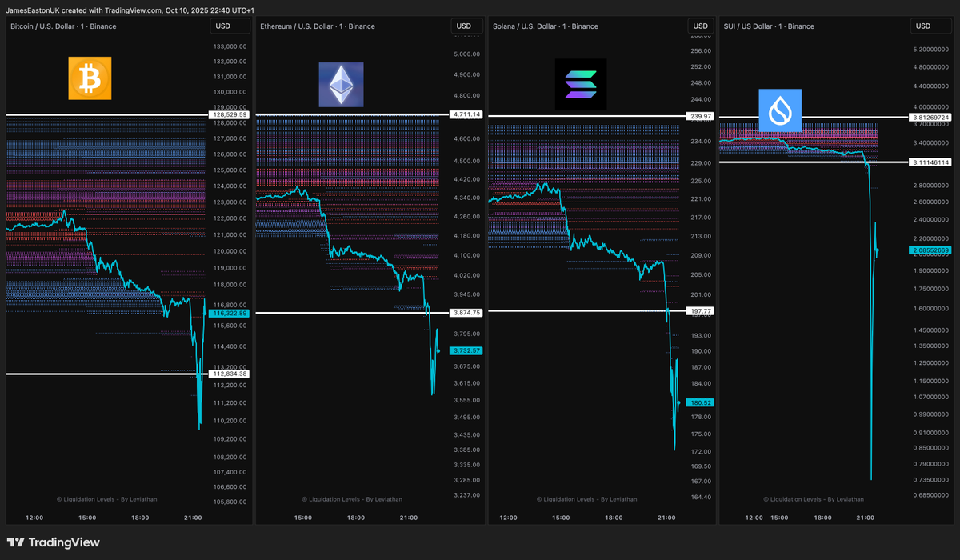Screen dimensions: 960x560
Task: Click the 105,800.00 tick on Bitcoin price axis
Action: [x=230, y=502]
